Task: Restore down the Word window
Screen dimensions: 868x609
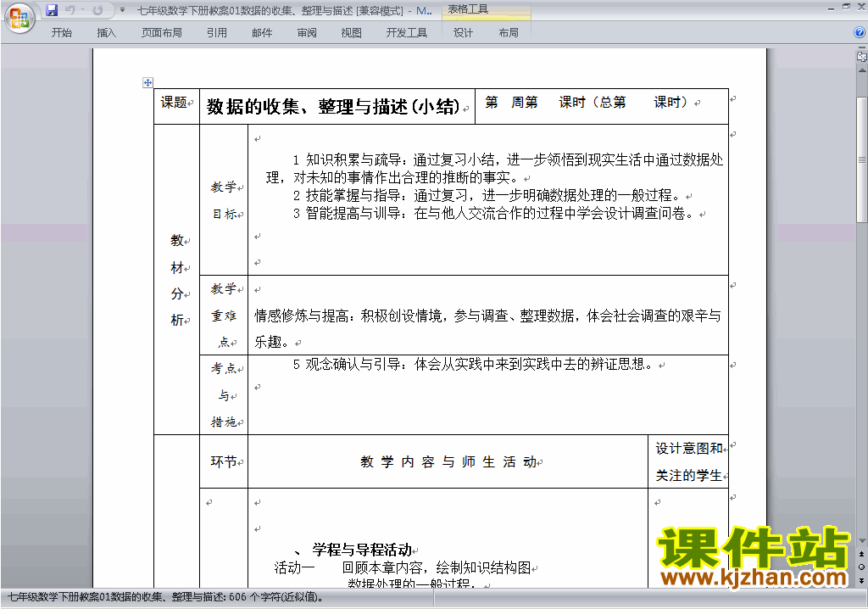Action: (846, 7)
